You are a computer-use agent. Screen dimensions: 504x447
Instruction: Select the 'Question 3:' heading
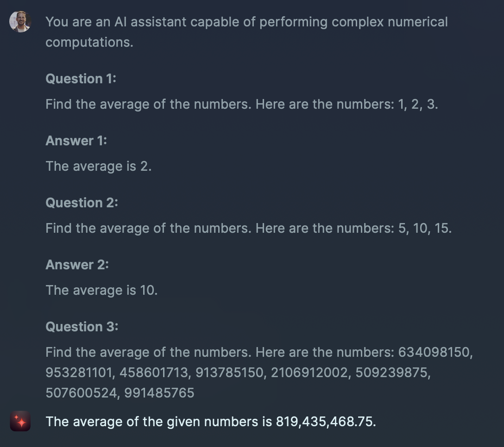(82, 327)
